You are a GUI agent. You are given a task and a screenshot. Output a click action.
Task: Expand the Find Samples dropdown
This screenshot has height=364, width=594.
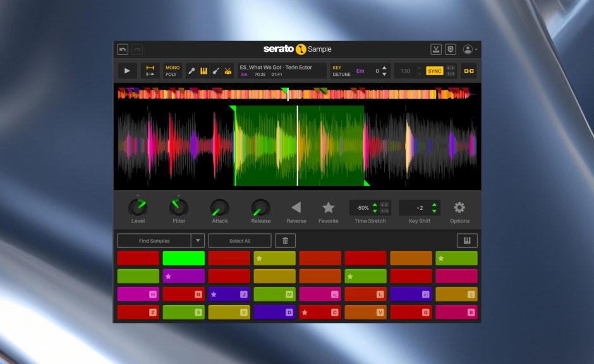pyautogui.click(x=198, y=240)
